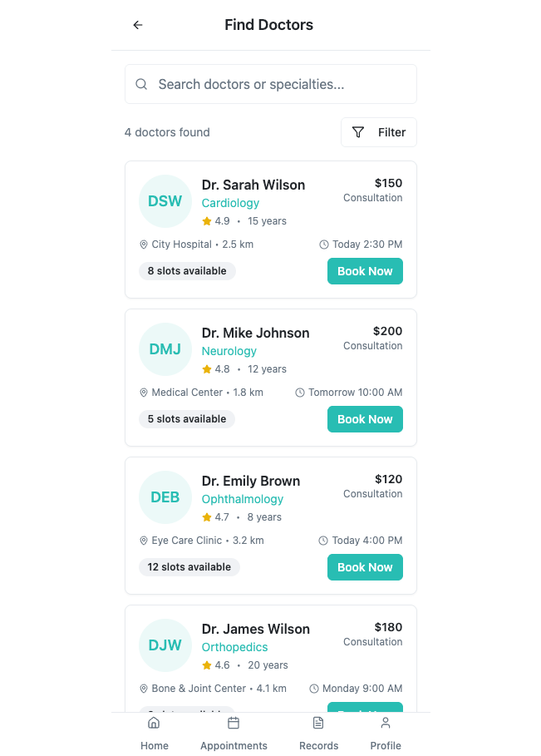Image resolution: width=541 pixels, height=756 pixels.
Task: Switch to Appointments tab label
Action: point(234,745)
